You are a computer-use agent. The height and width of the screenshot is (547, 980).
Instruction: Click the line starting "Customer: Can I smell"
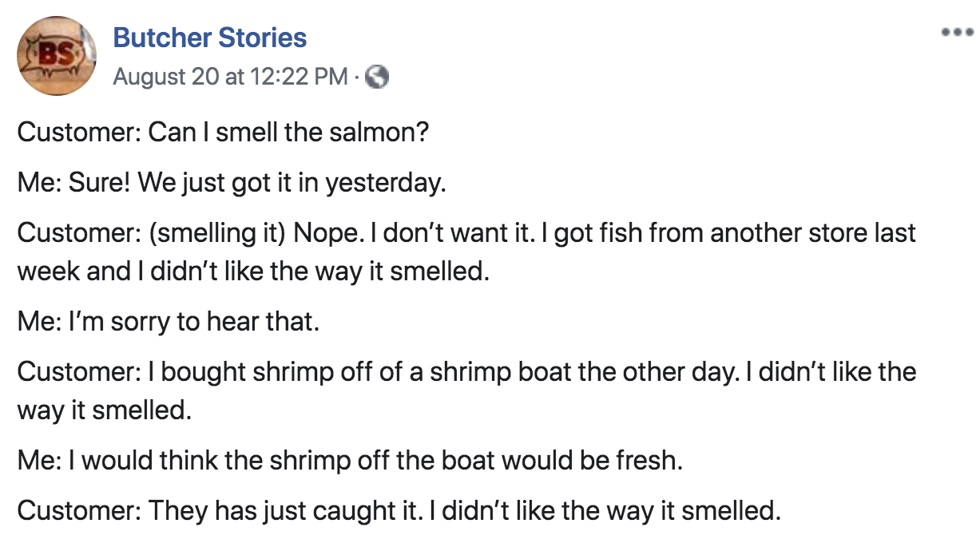pos(224,132)
